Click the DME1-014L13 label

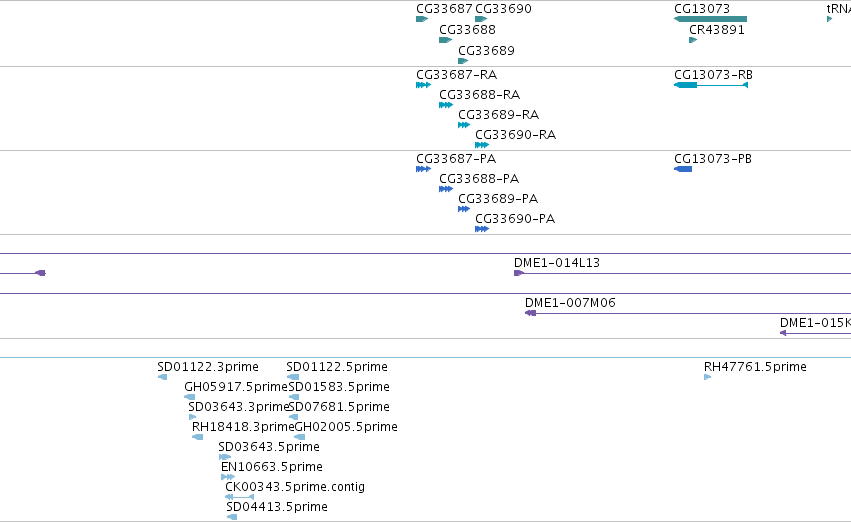click(557, 263)
